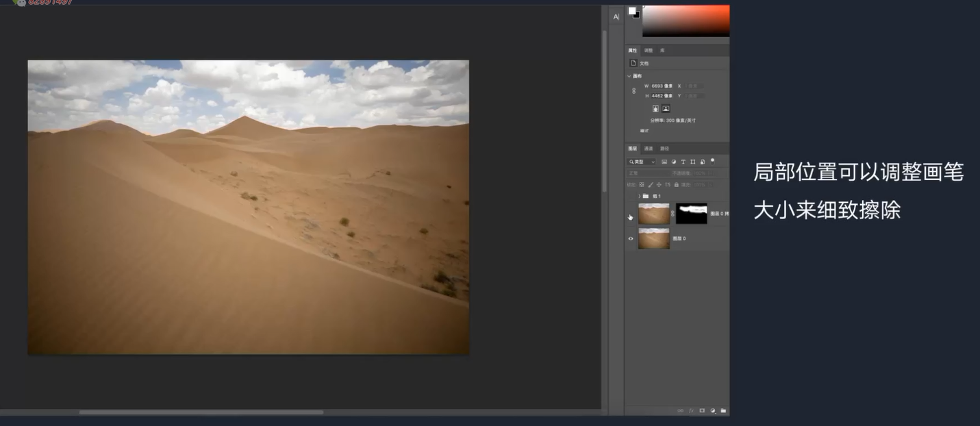Expand the 组 1 layer group

[x=639, y=196]
